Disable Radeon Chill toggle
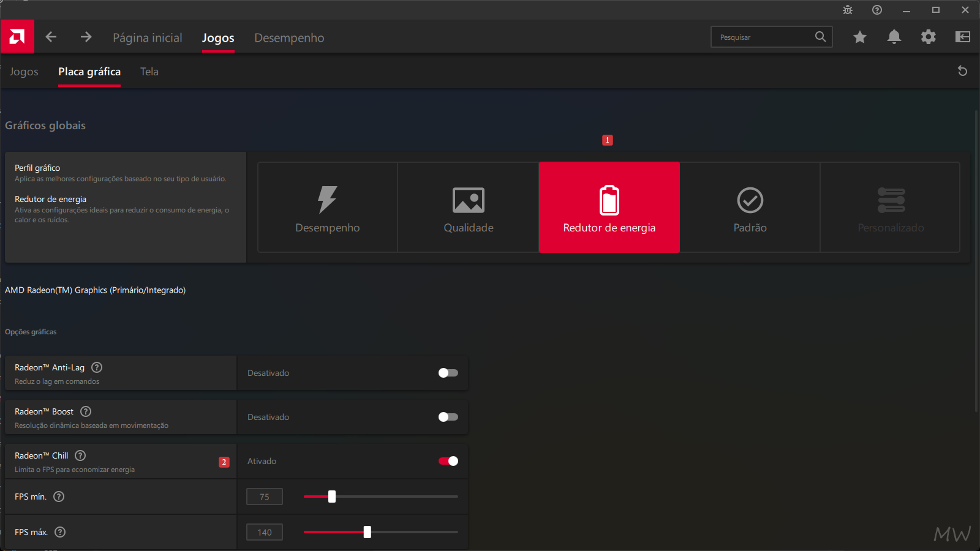980x551 pixels. pyautogui.click(x=448, y=461)
